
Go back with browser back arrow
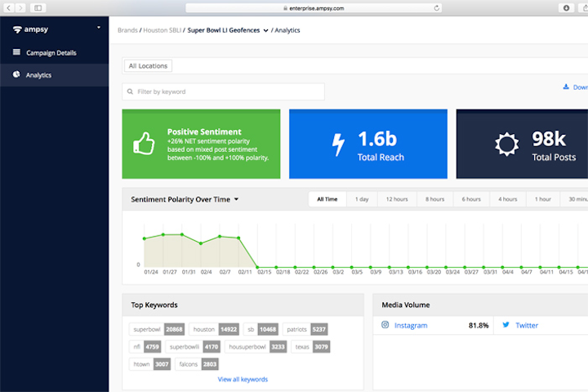[9, 8]
